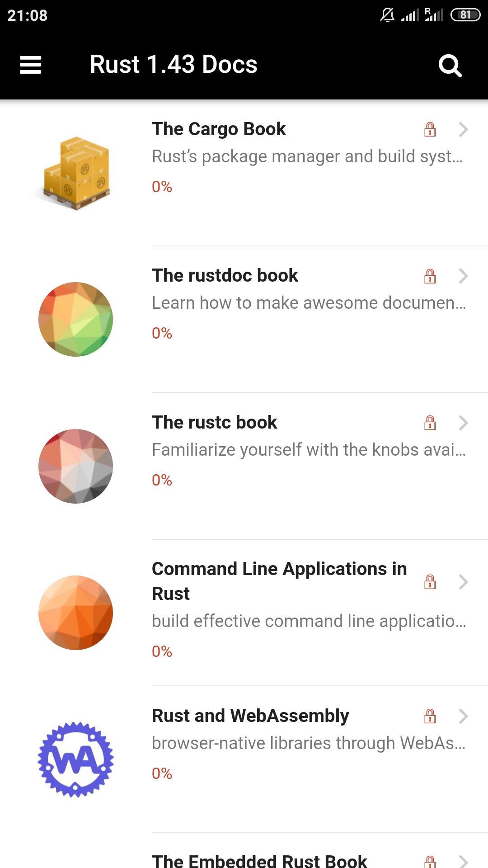Tap lock icon beside Rust and WebAssembly

pyautogui.click(x=430, y=716)
